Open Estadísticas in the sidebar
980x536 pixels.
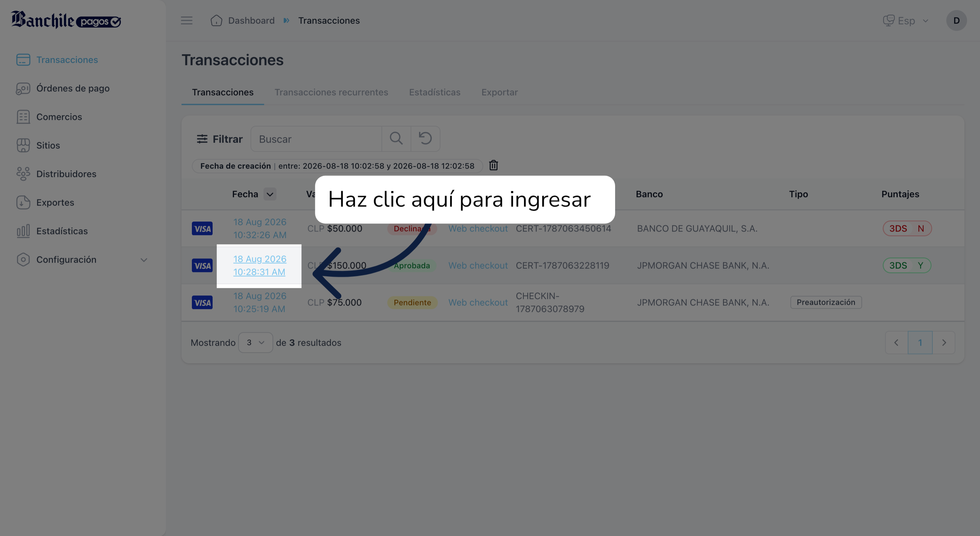pyautogui.click(x=52, y=231)
